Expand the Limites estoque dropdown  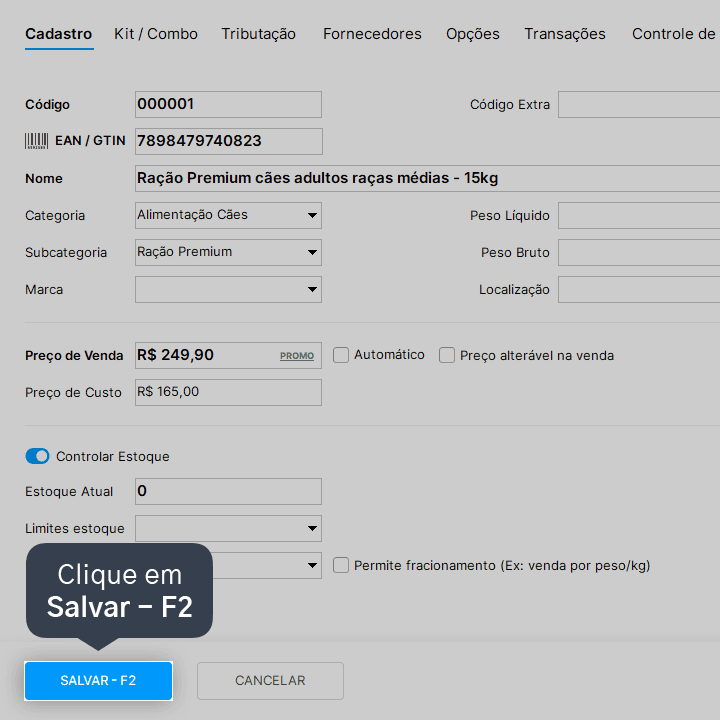[228, 528]
